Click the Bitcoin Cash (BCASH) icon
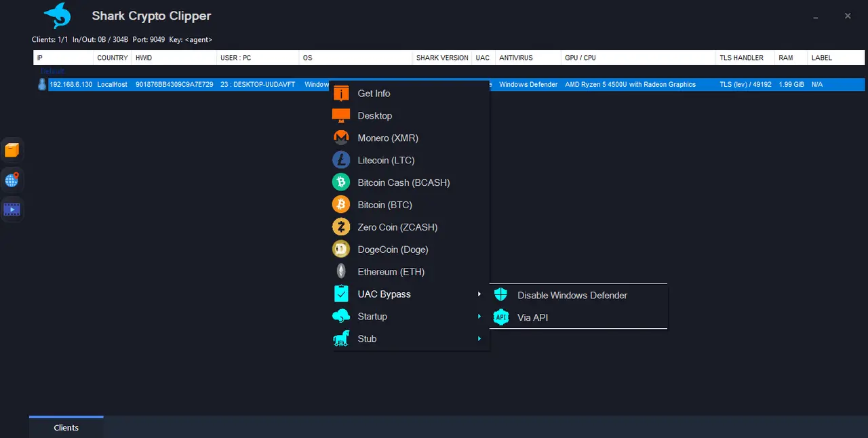The height and width of the screenshot is (438, 868). [340, 182]
